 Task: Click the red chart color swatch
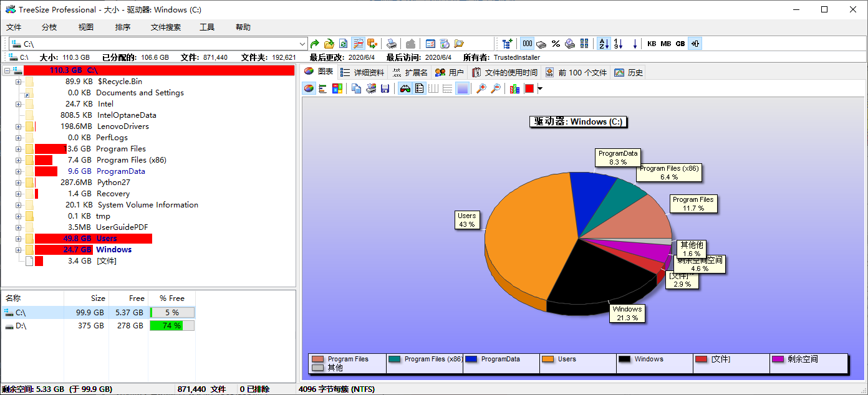tap(529, 88)
